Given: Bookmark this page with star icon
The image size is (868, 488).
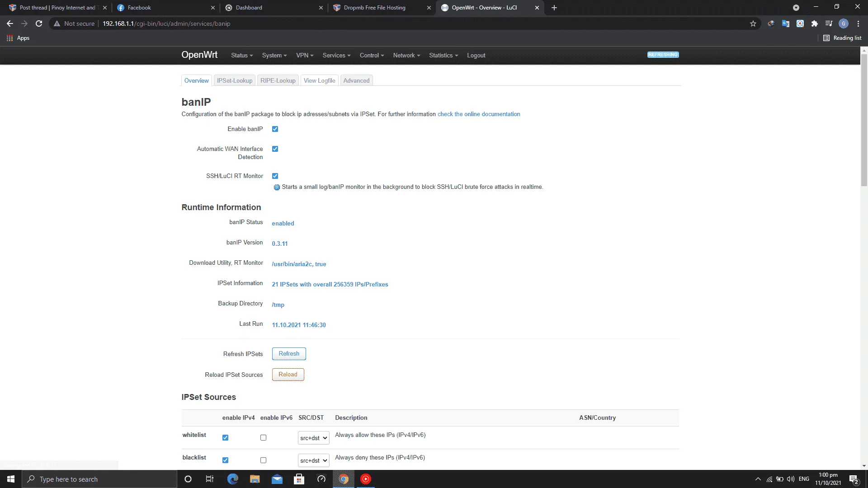Looking at the screenshot, I should [x=753, y=23].
